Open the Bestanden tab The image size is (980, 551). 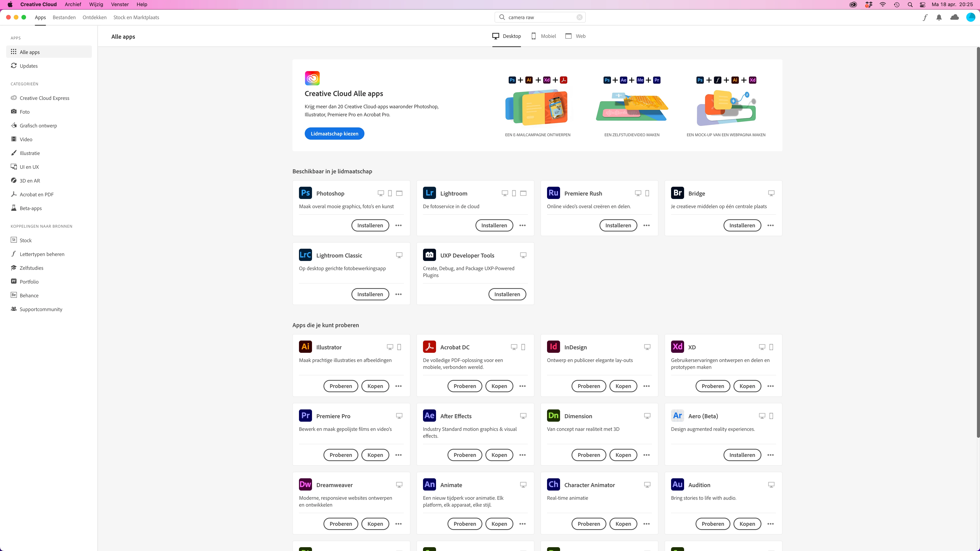(64, 17)
